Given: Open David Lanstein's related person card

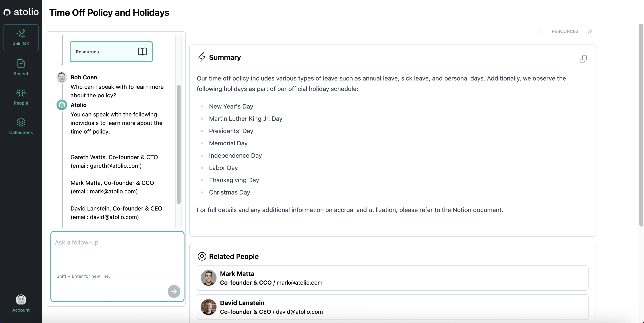Looking at the screenshot, I should 392,307.
